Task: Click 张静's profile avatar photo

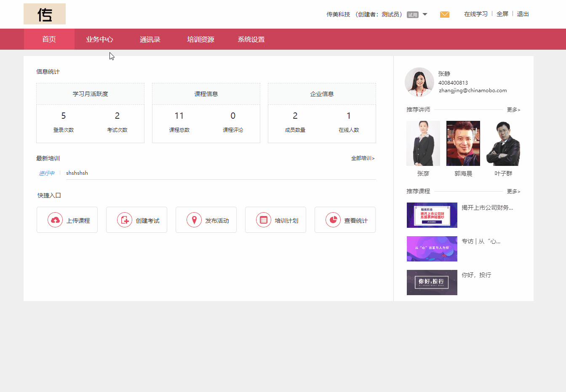Action: (419, 82)
